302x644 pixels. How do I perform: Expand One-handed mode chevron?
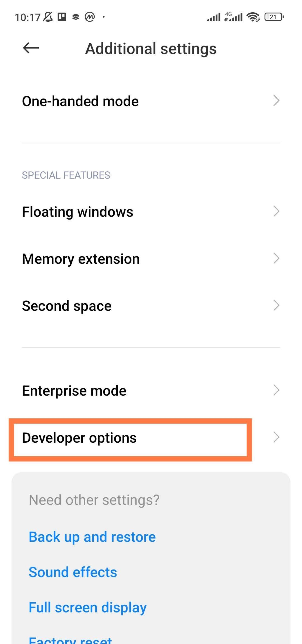click(x=276, y=101)
